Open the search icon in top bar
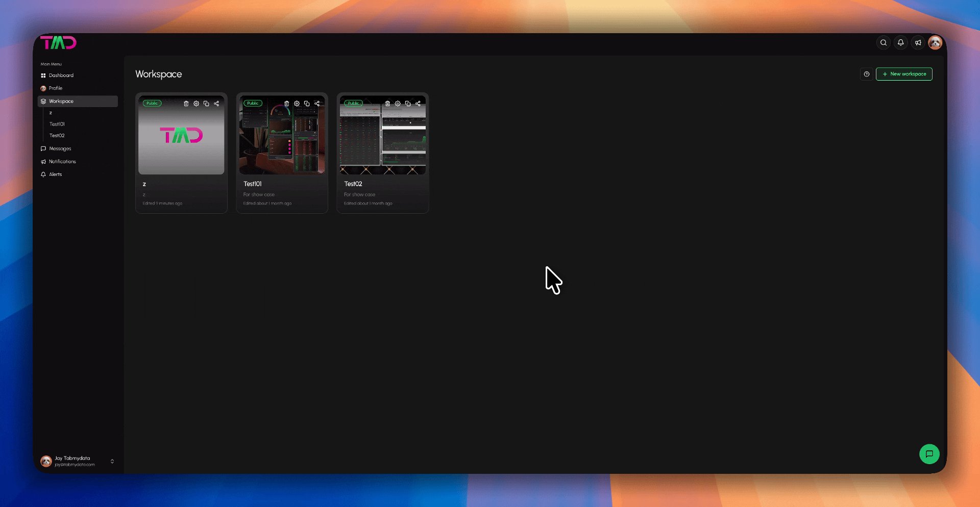Viewport: 980px width, 507px height. click(x=884, y=43)
